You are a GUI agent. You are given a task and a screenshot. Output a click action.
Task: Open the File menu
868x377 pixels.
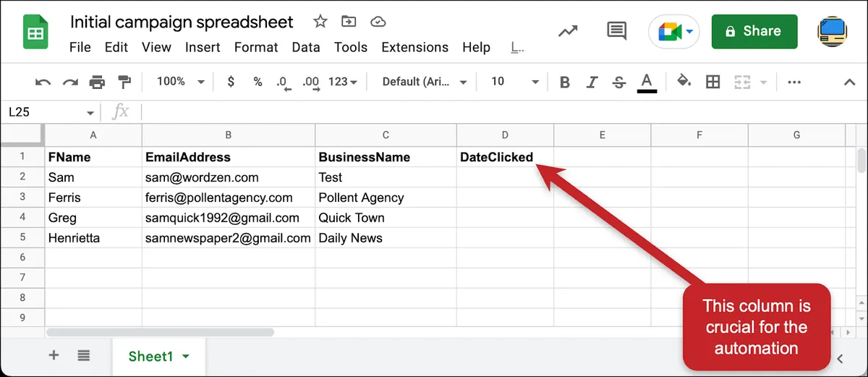click(80, 47)
